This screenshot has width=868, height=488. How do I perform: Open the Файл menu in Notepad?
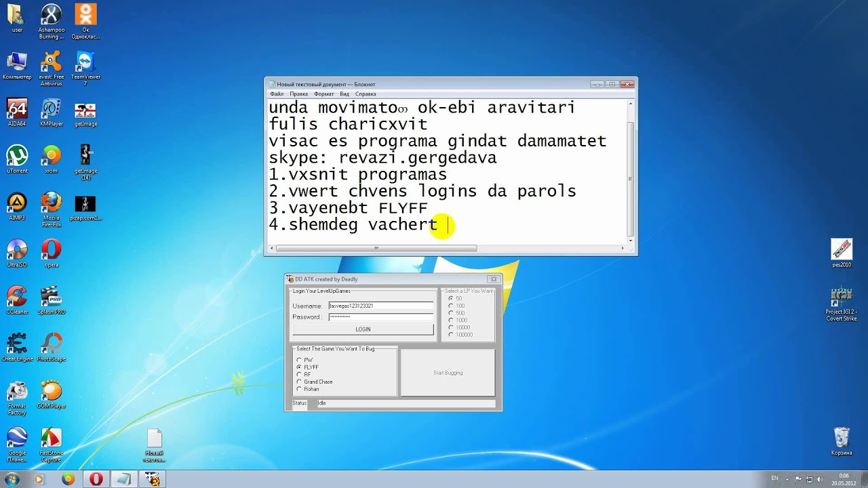[276, 94]
